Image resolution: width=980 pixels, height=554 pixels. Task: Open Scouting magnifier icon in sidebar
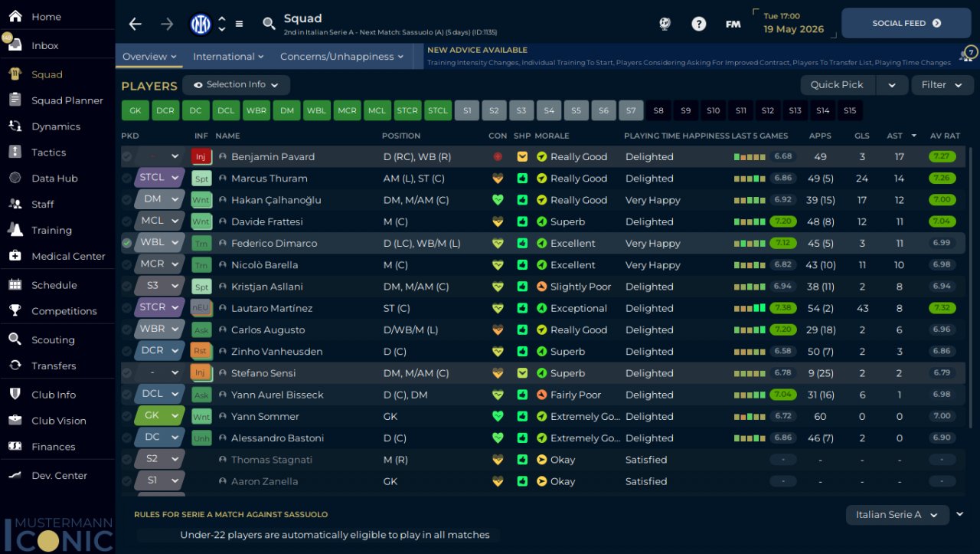pyautogui.click(x=15, y=339)
